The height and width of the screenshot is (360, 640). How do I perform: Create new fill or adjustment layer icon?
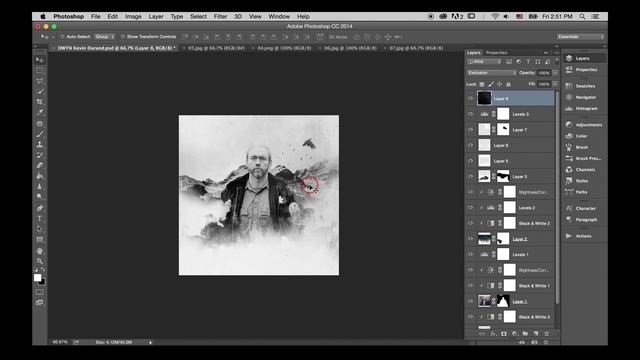coord(514,334)
